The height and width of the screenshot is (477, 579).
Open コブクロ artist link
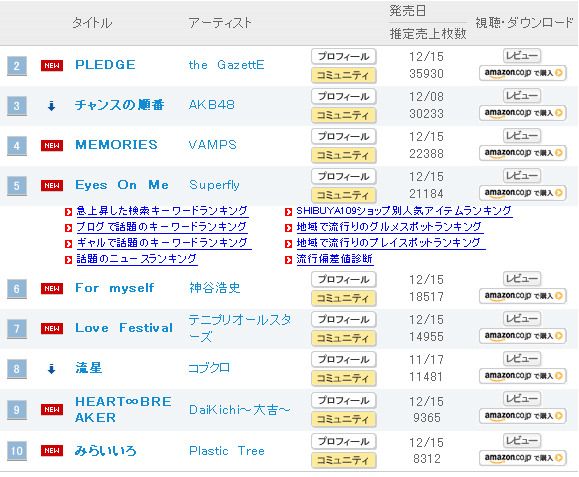coord(209,368)
